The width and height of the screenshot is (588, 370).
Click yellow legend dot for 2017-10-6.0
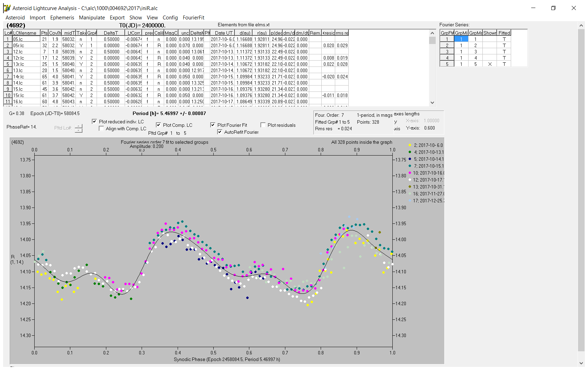pos(410,145)
